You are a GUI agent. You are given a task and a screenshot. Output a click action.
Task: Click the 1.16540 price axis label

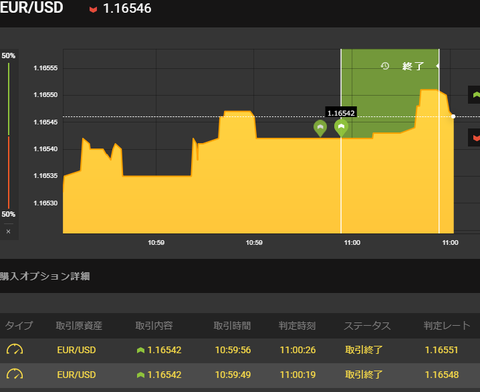[46, 149]
